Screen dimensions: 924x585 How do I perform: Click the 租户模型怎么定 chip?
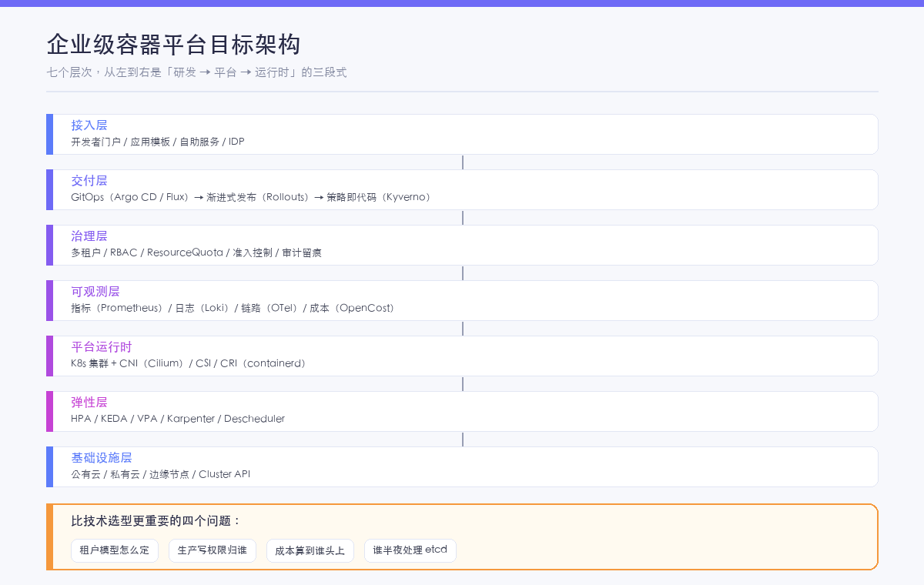(115, 550)
